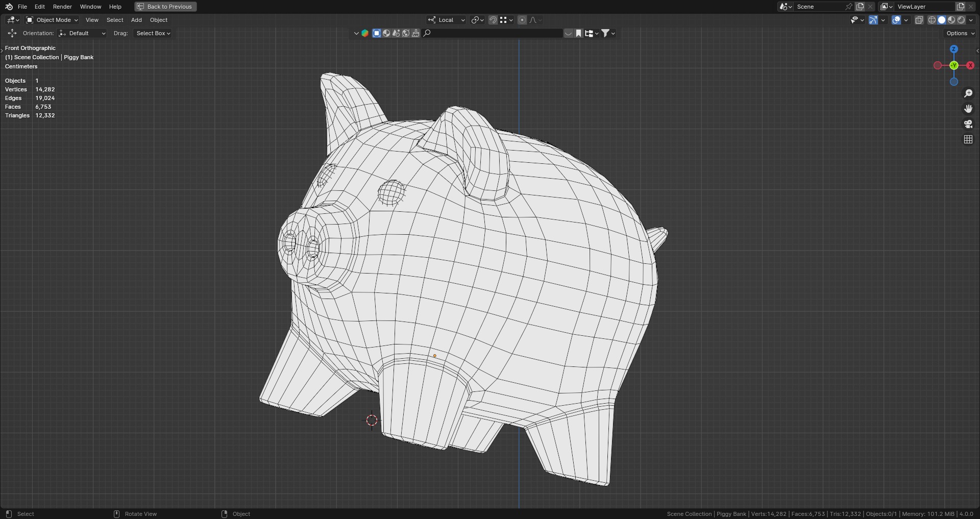
Task: Open the catalog hierarchy display dropdown
Action: pos(592,33)
